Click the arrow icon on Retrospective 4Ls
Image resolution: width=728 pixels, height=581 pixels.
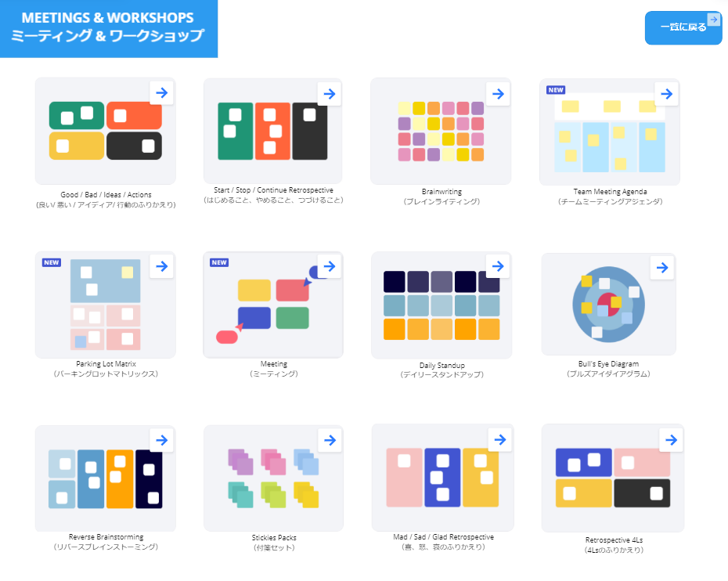tap(671, 440)
